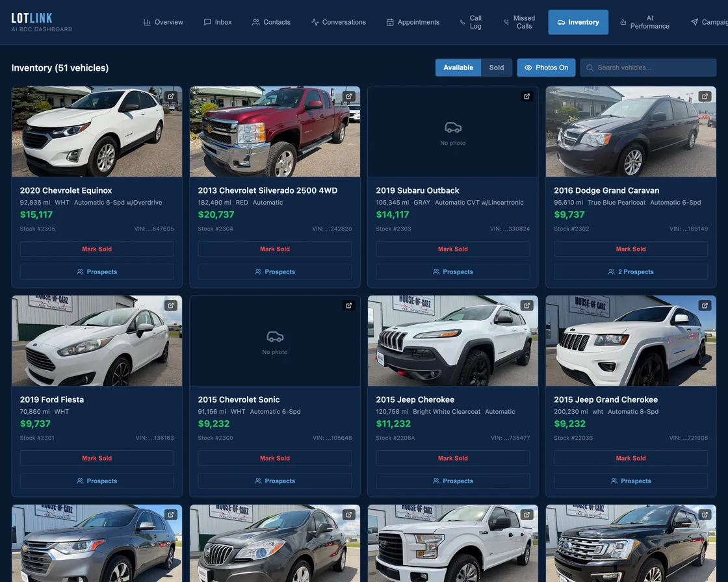Viewport: 728px width, 582px height.
Task: View Prospects for 2019 Ford Fiesta
Action: tap(97, 481)
